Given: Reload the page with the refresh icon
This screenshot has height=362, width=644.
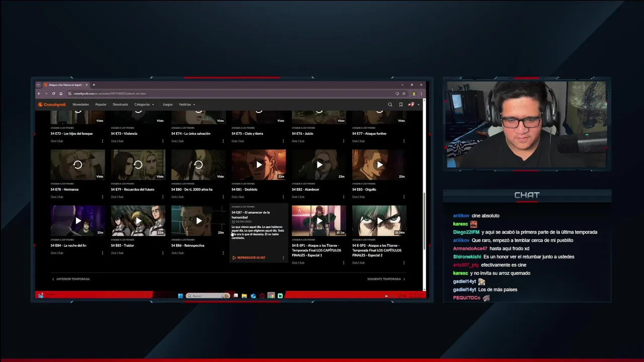Looking at the screenshot, I should (53, 94).
